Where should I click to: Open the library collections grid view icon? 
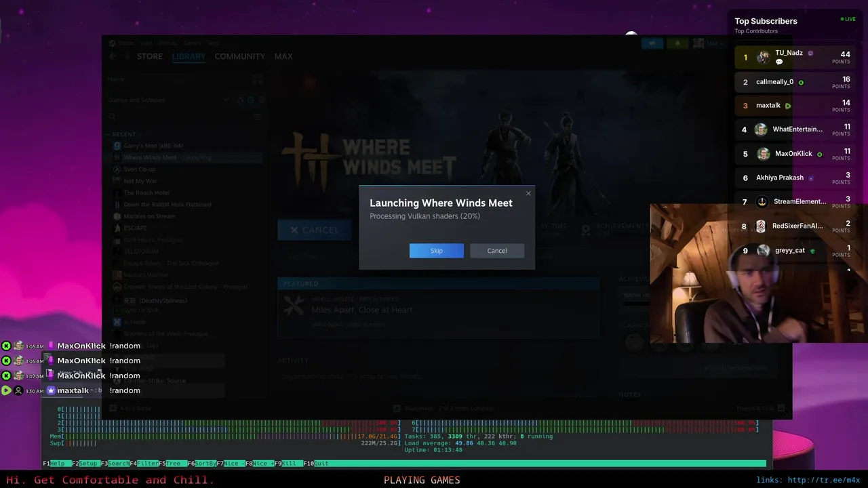257,79
